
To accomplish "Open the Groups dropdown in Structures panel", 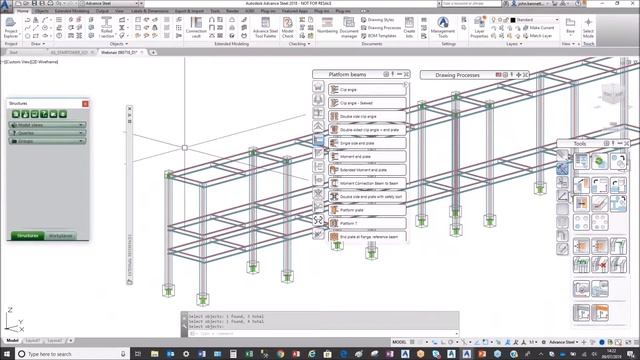I will pyautogui.click(x=47, y=141).
